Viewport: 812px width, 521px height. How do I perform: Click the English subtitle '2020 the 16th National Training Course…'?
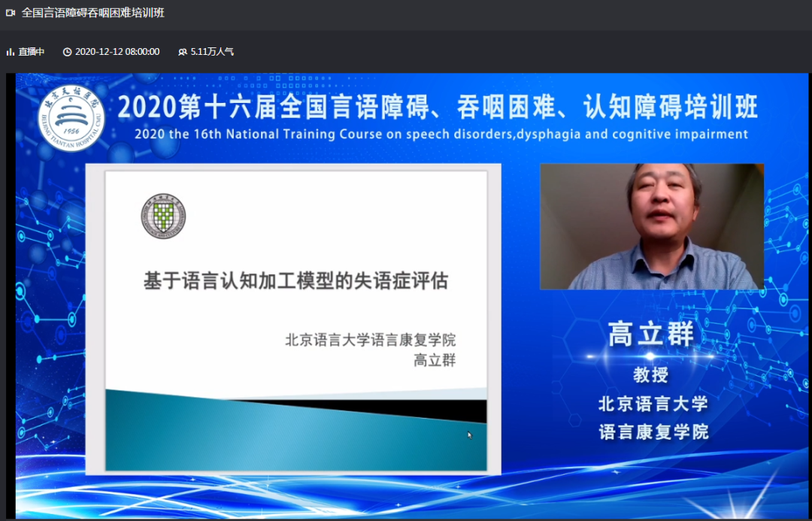[x=441, y=134]
